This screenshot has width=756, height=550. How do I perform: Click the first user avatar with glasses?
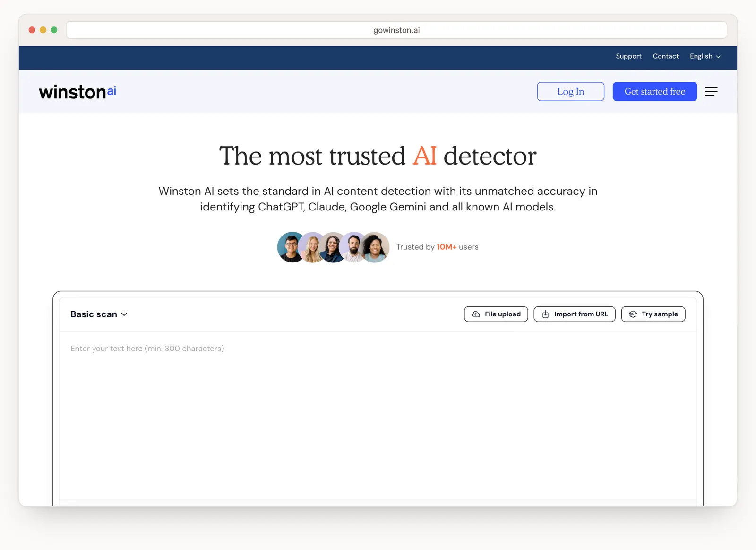(291, 247)
